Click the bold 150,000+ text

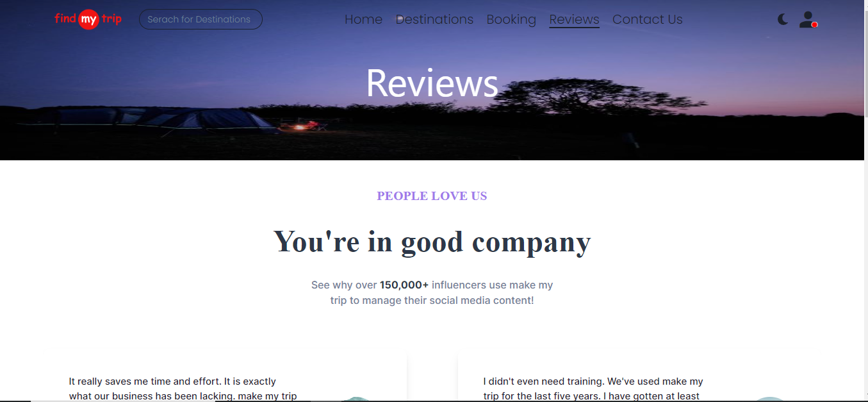[x=404, y=285]
